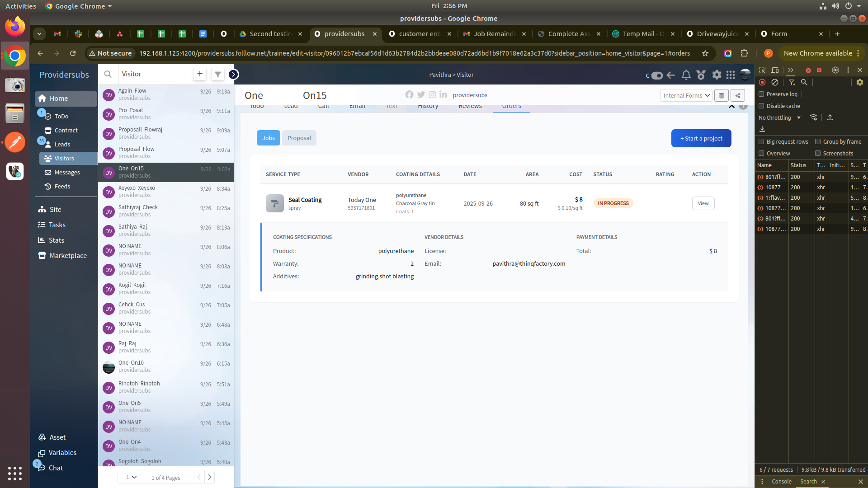Open the settings gear in app header

(x=717, y=75)
